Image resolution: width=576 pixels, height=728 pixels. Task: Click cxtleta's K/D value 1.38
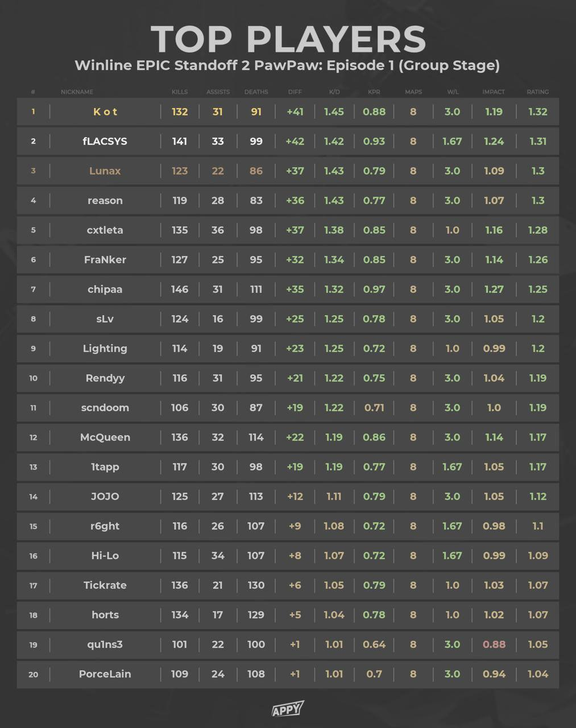click(x=334, y=230)
